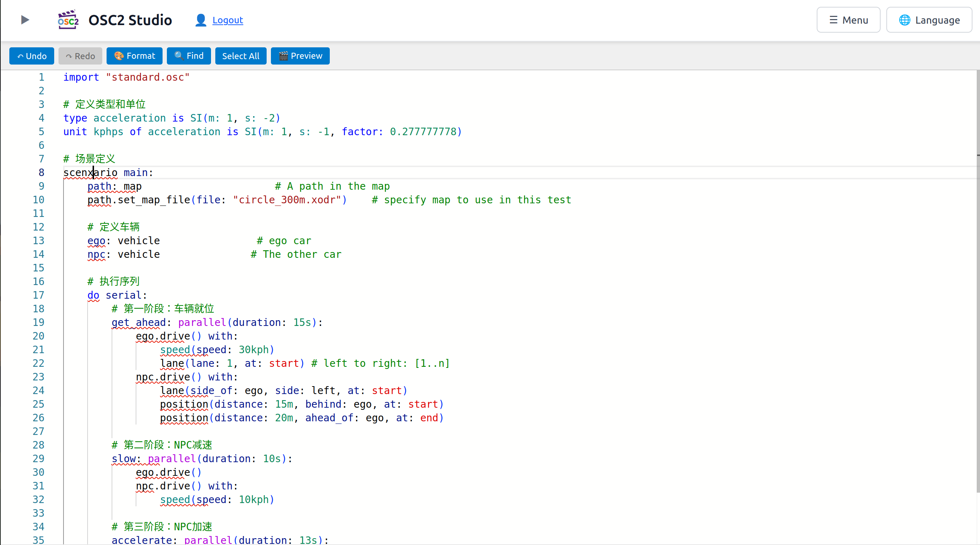
Task: Click line number 8 in the gutter
Action: 41,172
